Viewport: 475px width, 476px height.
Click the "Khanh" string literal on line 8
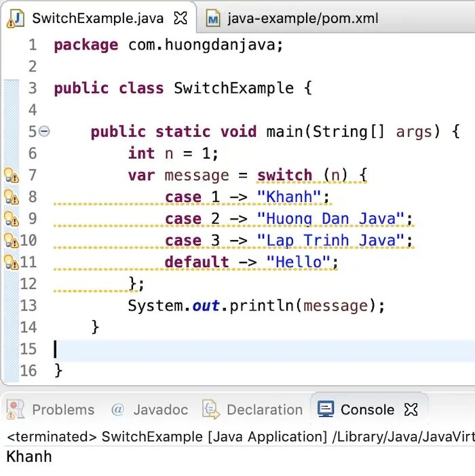[289, 197]
